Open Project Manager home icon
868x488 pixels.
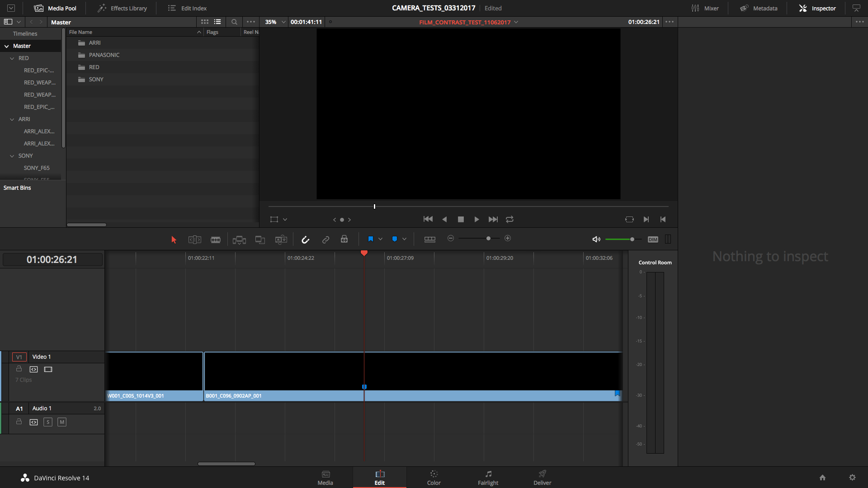tap(822, 478)
